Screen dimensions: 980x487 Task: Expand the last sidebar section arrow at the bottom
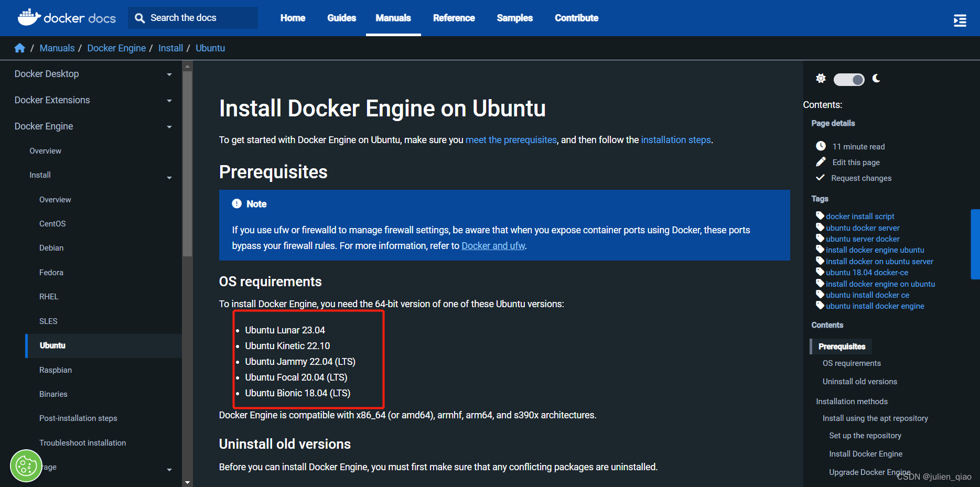[169, 470]
